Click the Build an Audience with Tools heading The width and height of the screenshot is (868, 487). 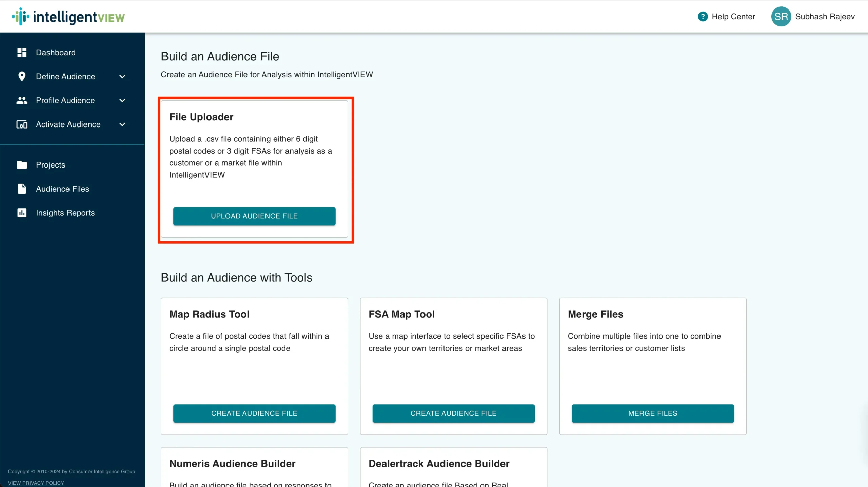point(236,278)
